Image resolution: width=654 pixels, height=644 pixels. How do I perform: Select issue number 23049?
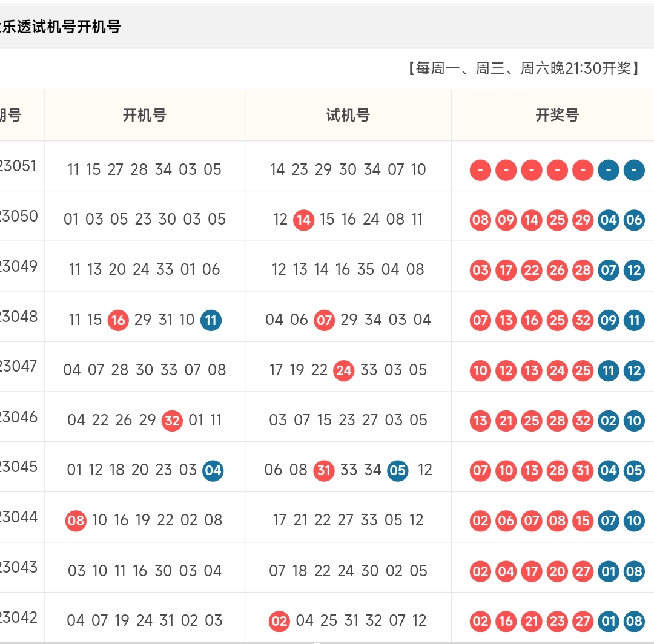tap(19, 266)
